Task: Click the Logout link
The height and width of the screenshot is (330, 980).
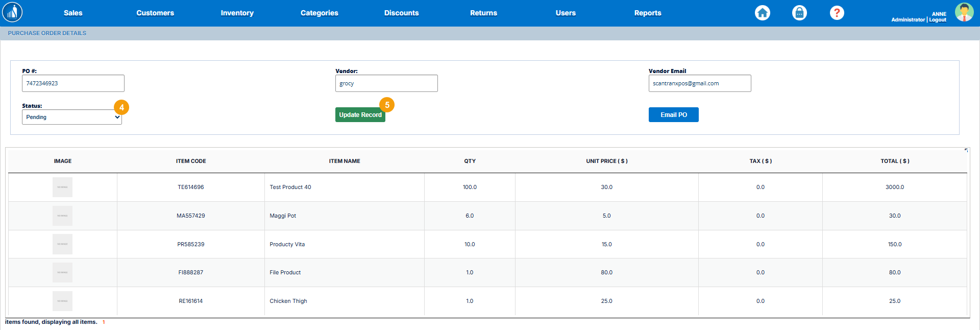Action: coord(938,20)
